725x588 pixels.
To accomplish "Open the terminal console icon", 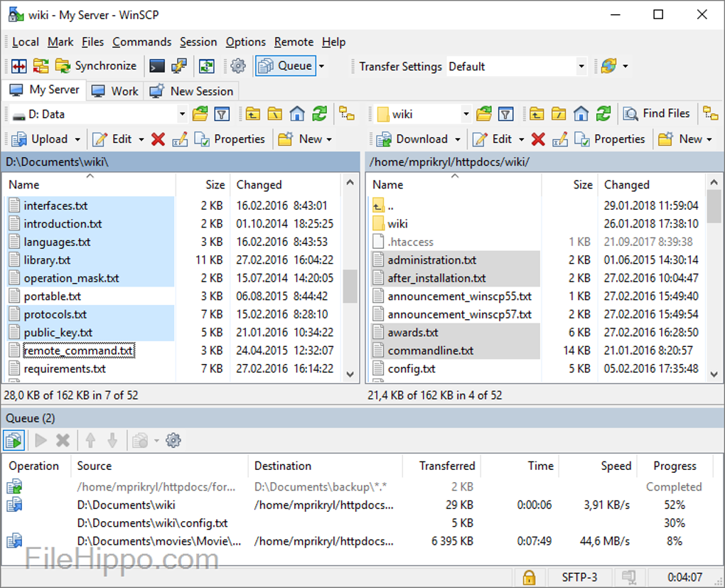I will (157, 66).
